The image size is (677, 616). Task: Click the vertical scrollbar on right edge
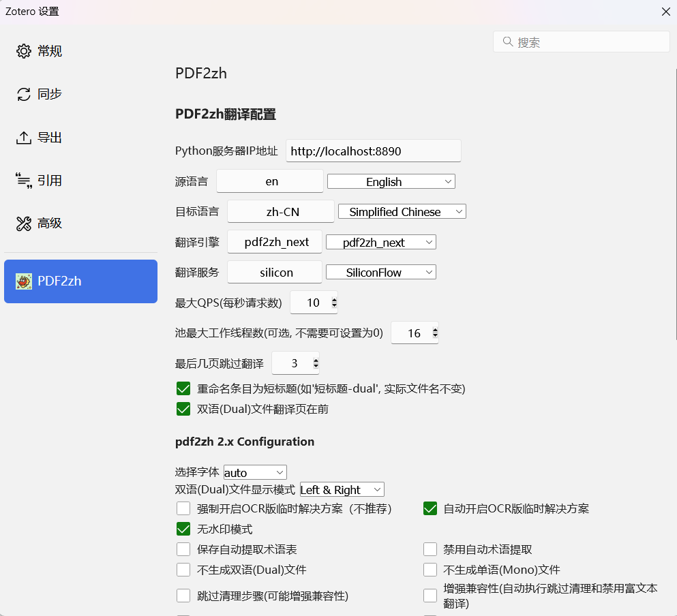[x=676, y=204]
